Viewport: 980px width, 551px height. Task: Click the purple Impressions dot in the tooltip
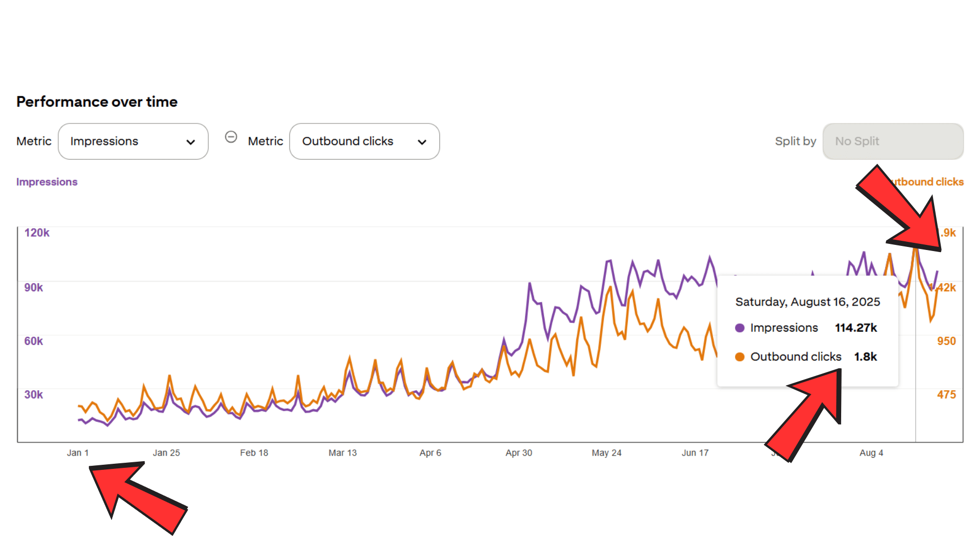[740, 328]
